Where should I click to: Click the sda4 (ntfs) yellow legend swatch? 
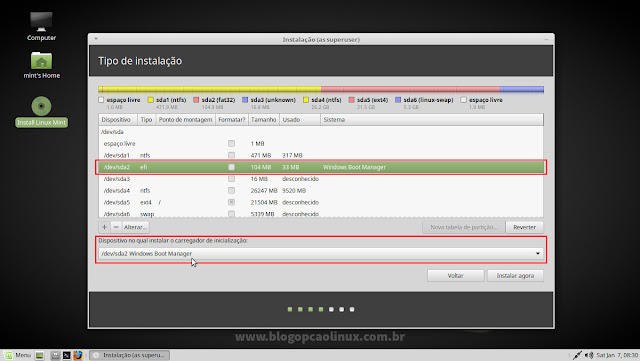306,100
